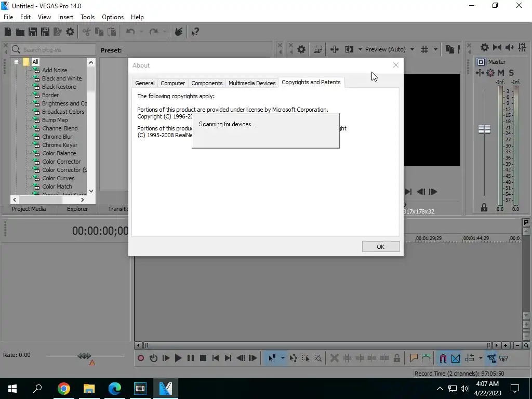Viewport: 532px width, 399px height.
Task: Open project video properties gear in preview toolbar
Action: click(x=301, y=49)
